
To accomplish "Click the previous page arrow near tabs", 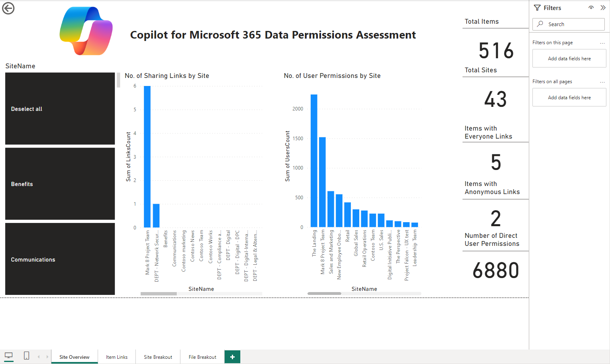I will click(39, 356).
